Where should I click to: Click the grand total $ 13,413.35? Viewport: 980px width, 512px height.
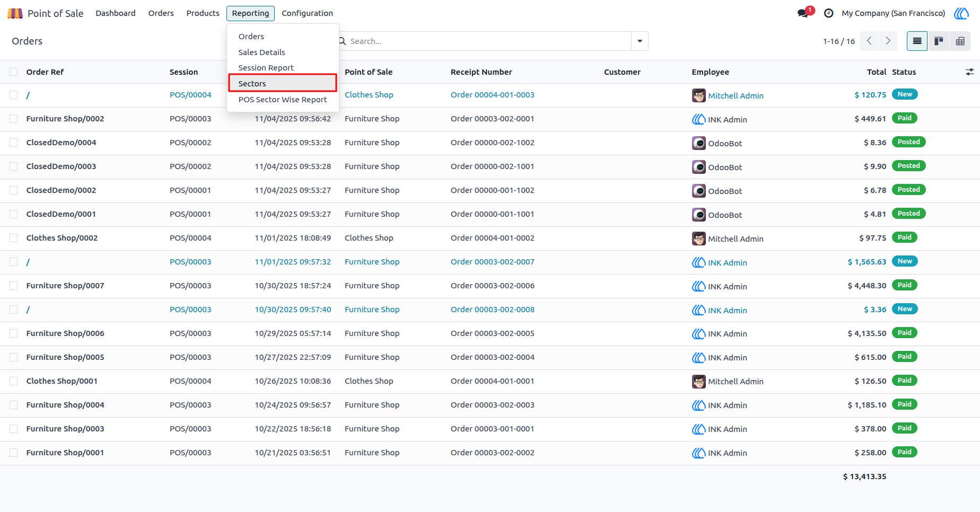(x=864, y=476)
